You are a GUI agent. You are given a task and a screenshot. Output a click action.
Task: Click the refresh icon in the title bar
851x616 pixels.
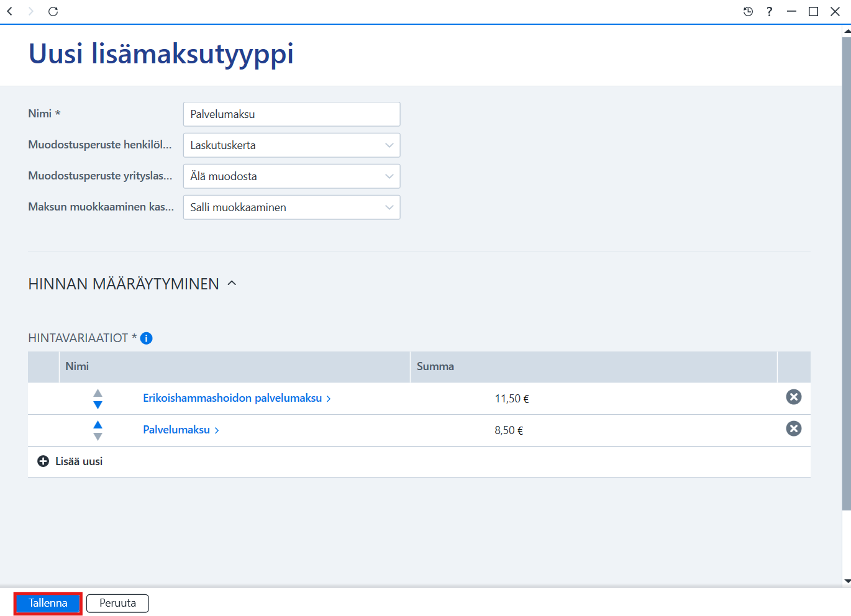point(53,11)
